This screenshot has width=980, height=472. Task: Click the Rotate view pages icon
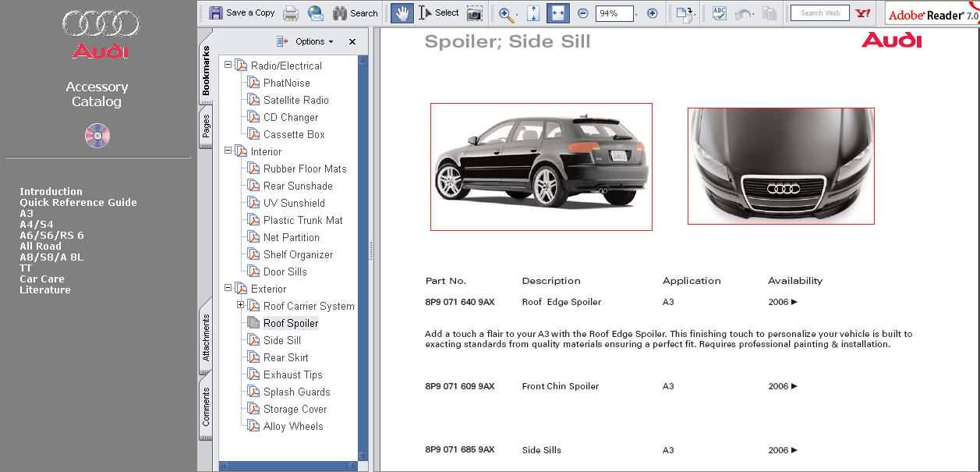[683, 13]
